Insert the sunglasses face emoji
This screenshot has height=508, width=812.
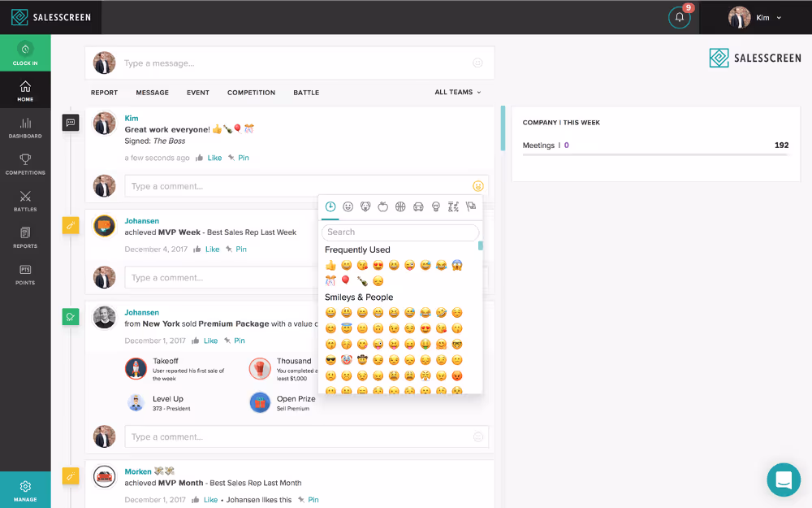pos(330,360)
